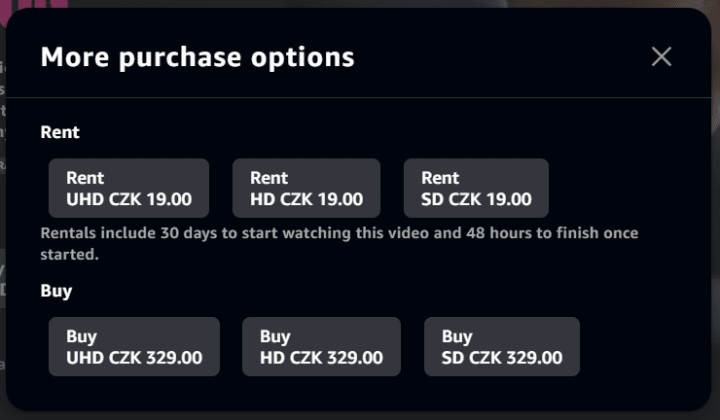
Task: Purchase the HD version for CZK 329.00
Action: [x=321, y=347]
